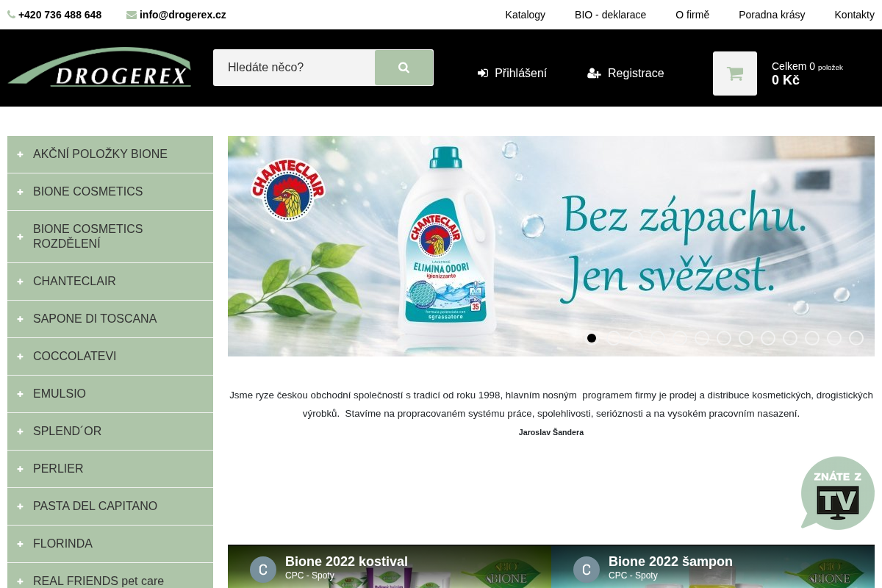
Task: Expand PASTA DEL CAPITANO plus icon
Action: tap(20, 506)
